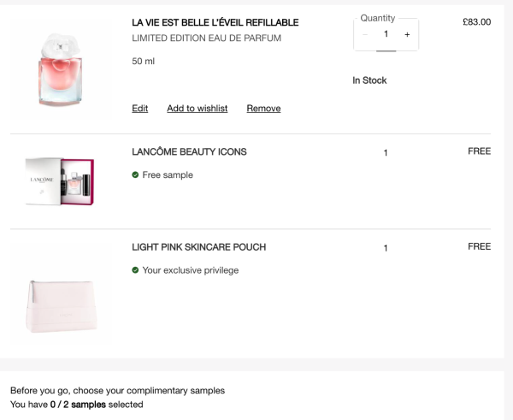Decrease quantity with the minus button
Screen dimensions: 513x420
click(x=365, y=34)
